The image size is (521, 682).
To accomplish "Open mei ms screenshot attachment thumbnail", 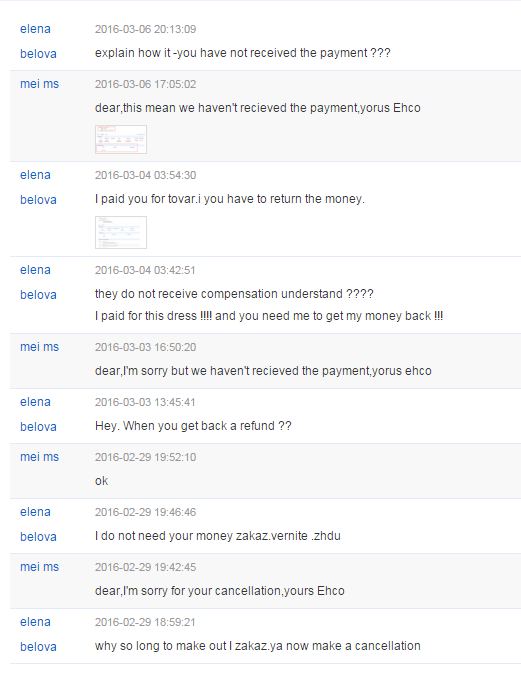I will pyautogui.click(x=121, y=139).
